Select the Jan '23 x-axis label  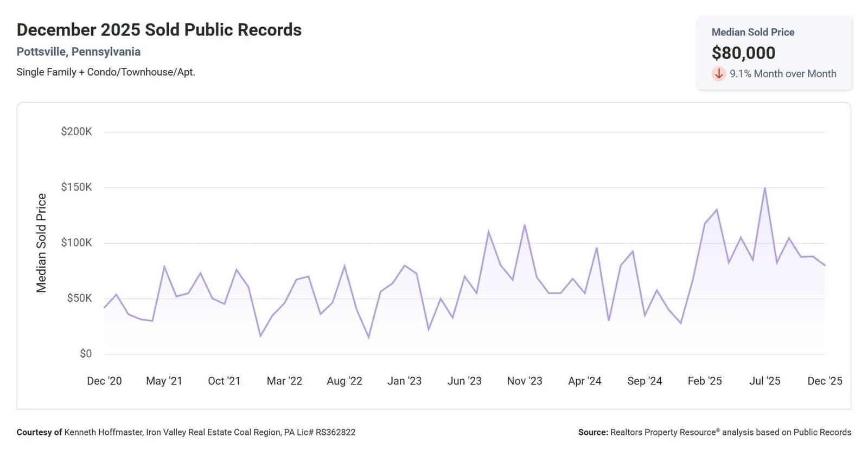coord(404,381)
